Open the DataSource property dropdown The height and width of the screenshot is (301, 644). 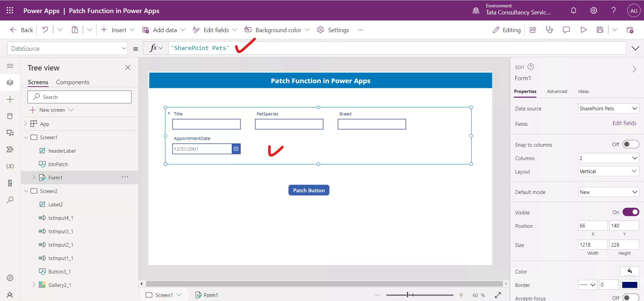coord(67,48)
